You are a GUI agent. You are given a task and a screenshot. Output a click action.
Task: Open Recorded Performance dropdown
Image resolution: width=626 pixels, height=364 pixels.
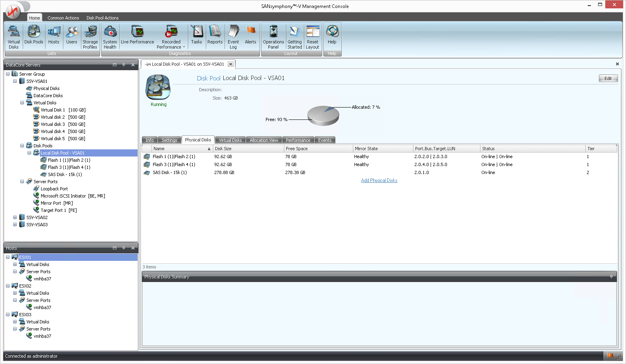pos(184,47)
